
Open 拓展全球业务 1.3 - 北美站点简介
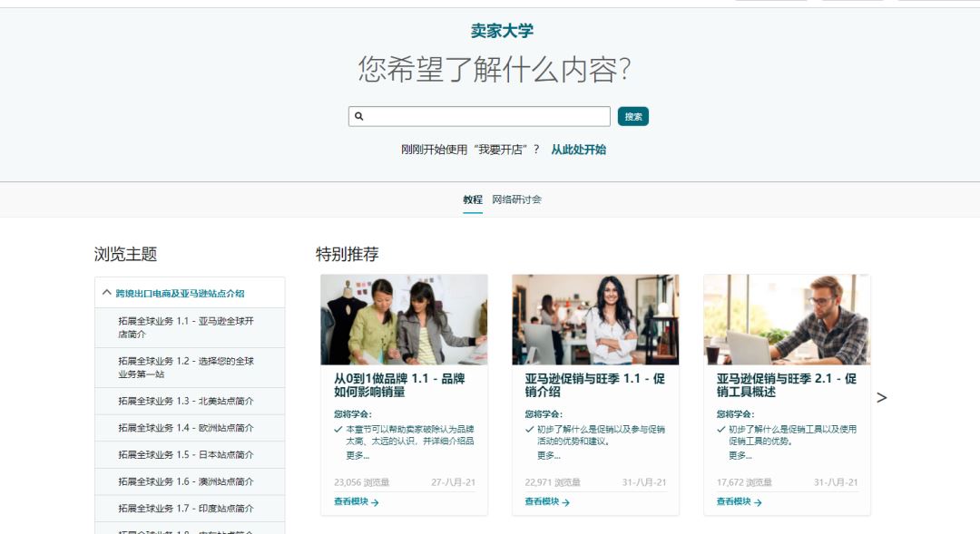[190, 401]
